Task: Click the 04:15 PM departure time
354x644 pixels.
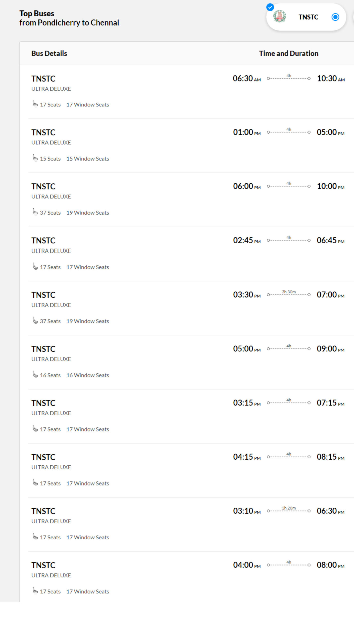Action: click(x=247, y=457)
